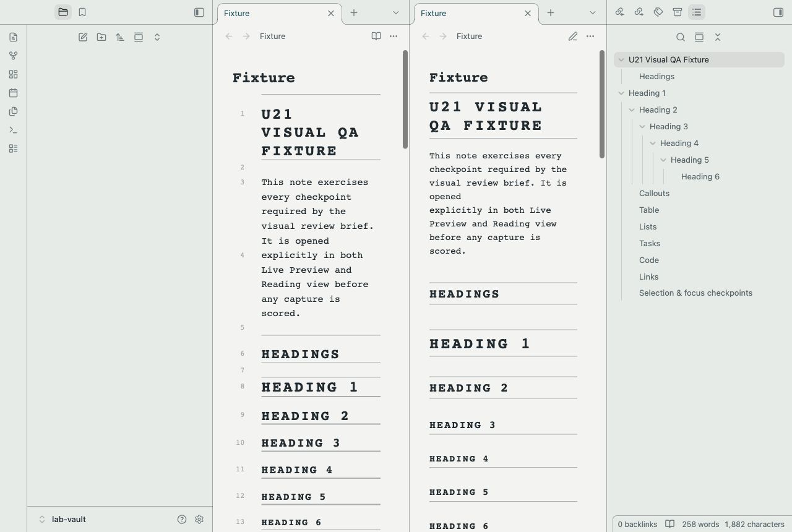
Task: Open today's daily note from the ribbon
Action: 13,93
